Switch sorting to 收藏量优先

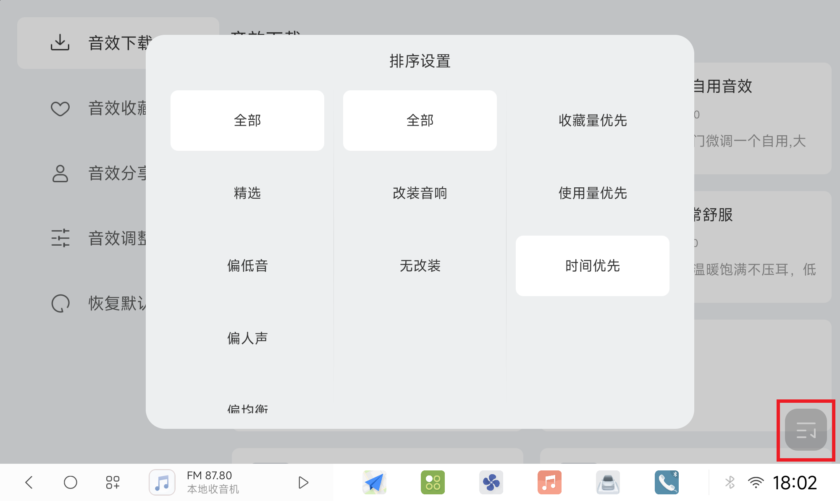pos(592,121)
